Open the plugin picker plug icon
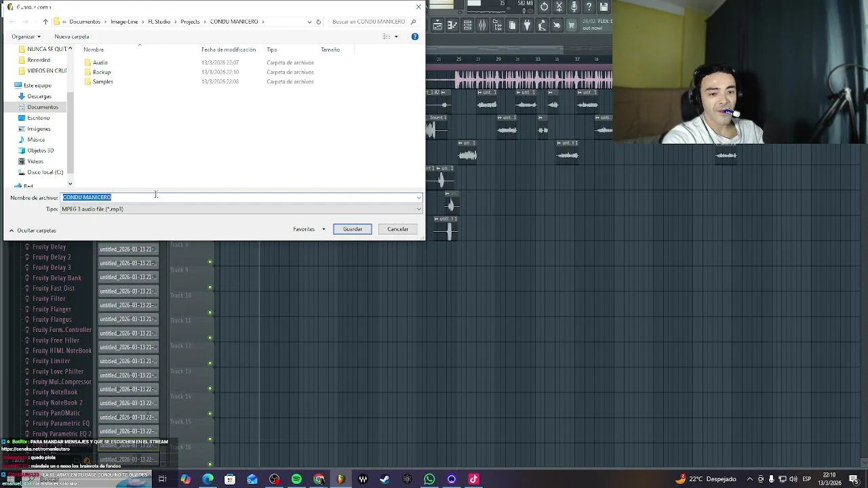The width and height of the screenshot is (868, 488). tap(527, 25)
